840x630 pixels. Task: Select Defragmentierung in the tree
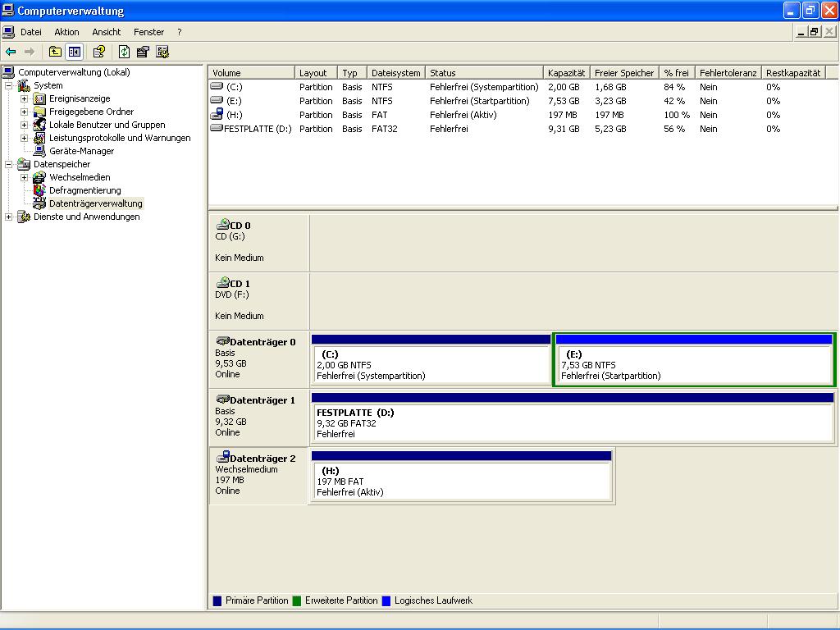tap(84, 190)
